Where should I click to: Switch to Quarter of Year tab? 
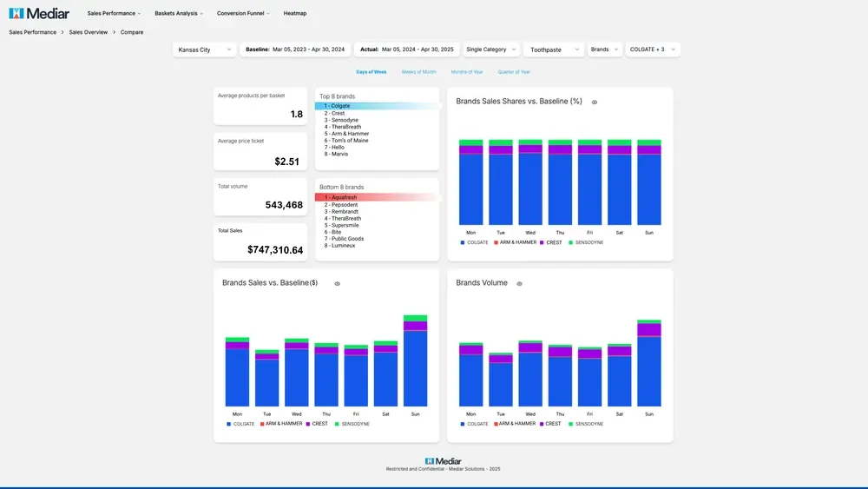coord(514,72)
